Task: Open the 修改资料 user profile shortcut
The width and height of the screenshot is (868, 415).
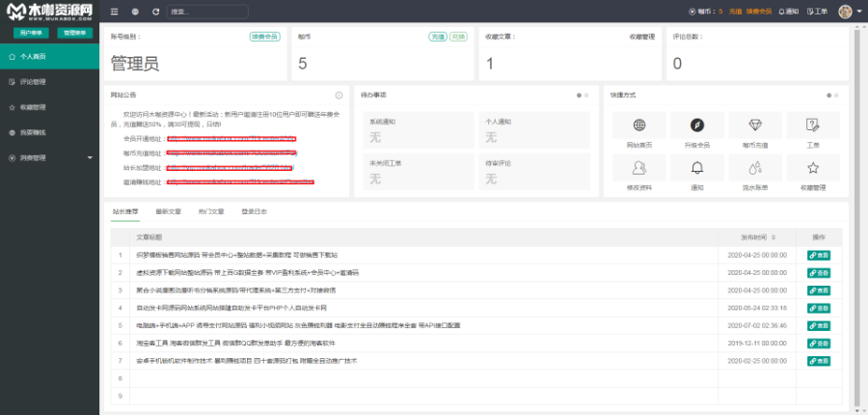Action: point(639,167)
